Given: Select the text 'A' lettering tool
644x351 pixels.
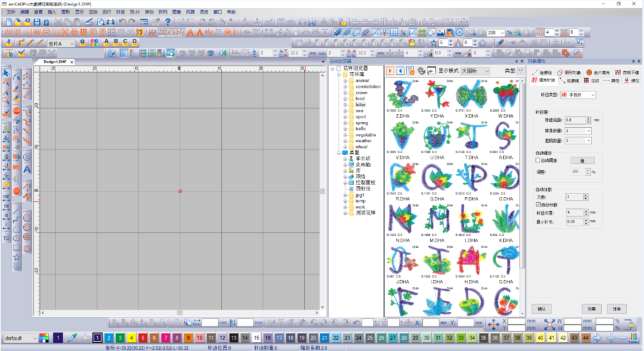Looking at the screenshot, I should pos(27,169).
